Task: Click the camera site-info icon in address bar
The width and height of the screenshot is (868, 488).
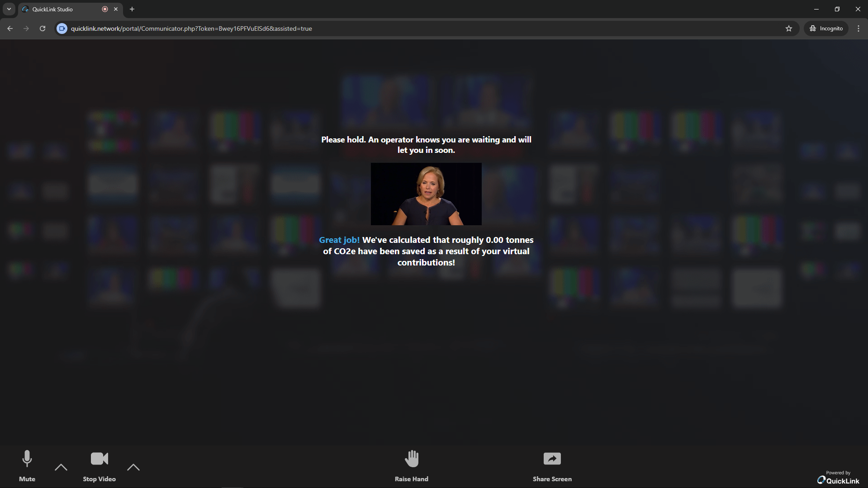Action: (62, 28)
